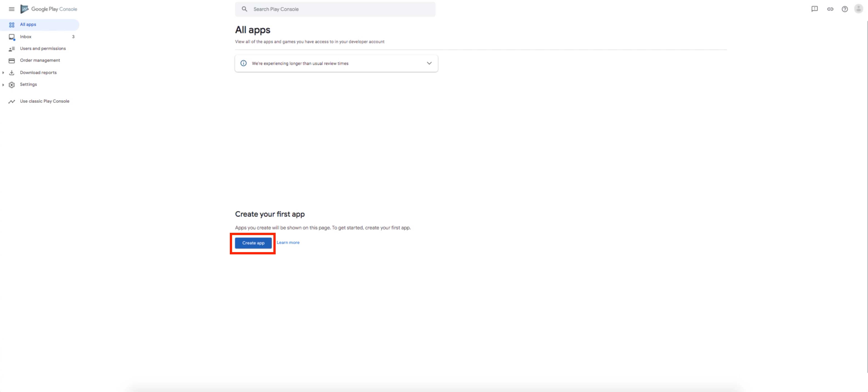The height and width of the screenshot is (392, 868).
Task: Click the link icon in top bar
Action: click(830, 9)
